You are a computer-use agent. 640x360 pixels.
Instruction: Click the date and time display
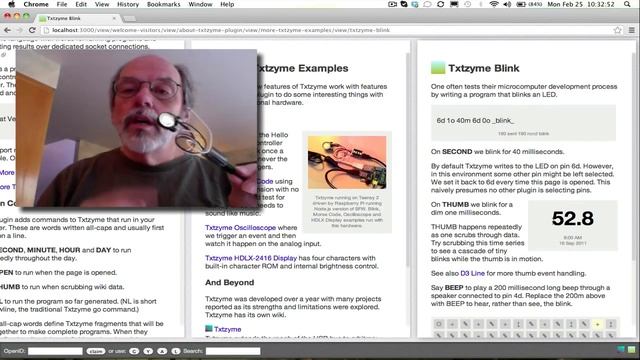(581, 4)
